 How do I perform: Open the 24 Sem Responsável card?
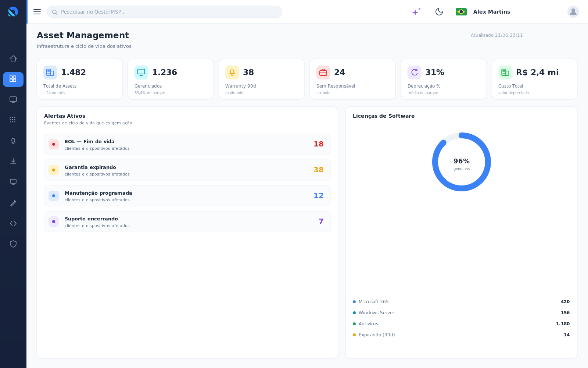pyautogui.click(x=353, y=79)
